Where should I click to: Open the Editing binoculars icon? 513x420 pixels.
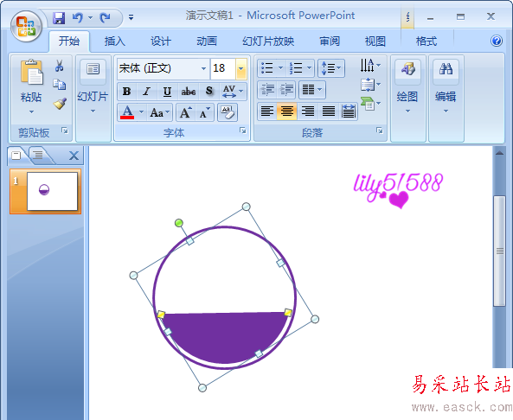click(x=446, y=68)
